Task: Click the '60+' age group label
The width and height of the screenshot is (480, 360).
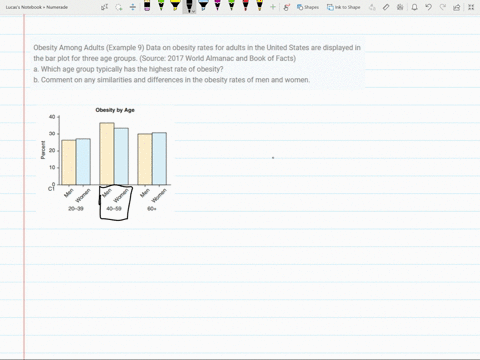Action: pyautogui.click(x=152, y=209)
